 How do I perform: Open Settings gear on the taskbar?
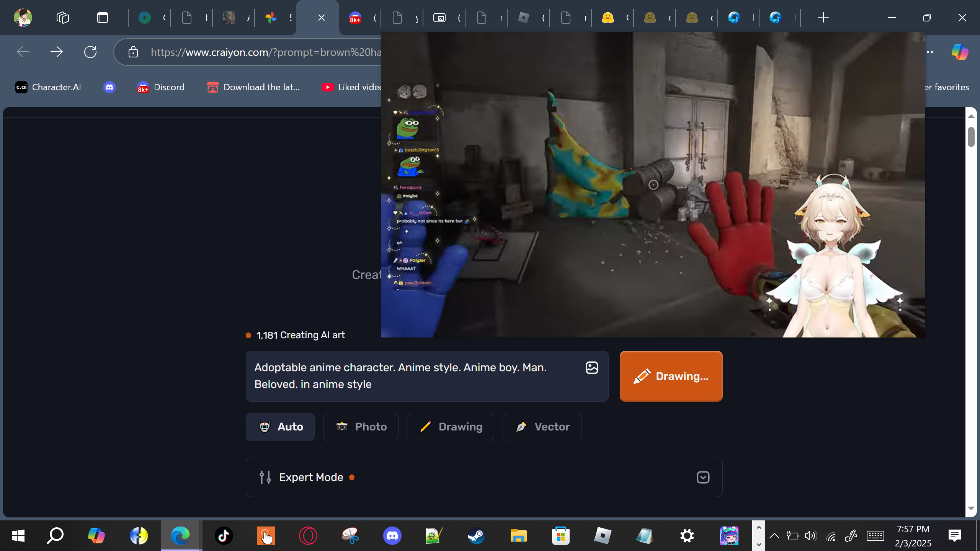[x=687, y=536]
